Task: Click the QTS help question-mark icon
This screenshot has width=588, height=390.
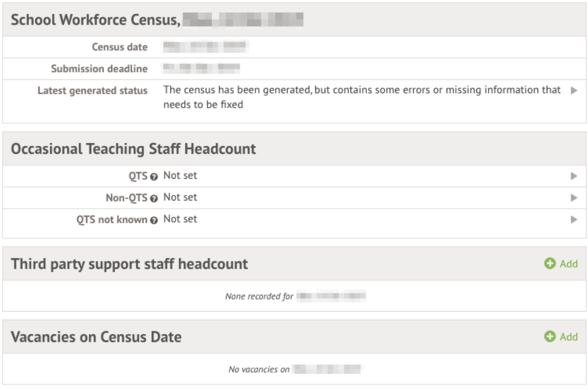Action: click(x=154, y=176)
